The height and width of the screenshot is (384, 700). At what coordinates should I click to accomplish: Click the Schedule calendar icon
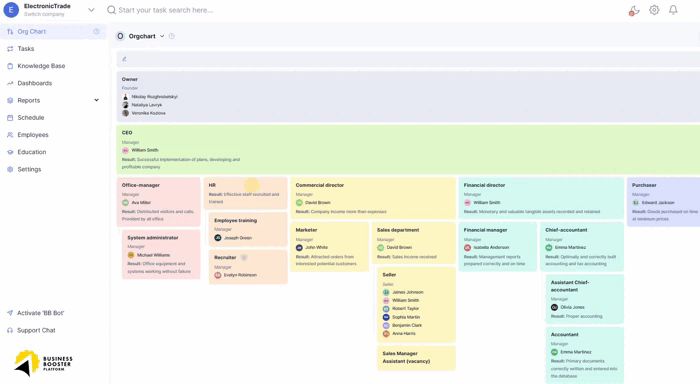tap(10, 118)
